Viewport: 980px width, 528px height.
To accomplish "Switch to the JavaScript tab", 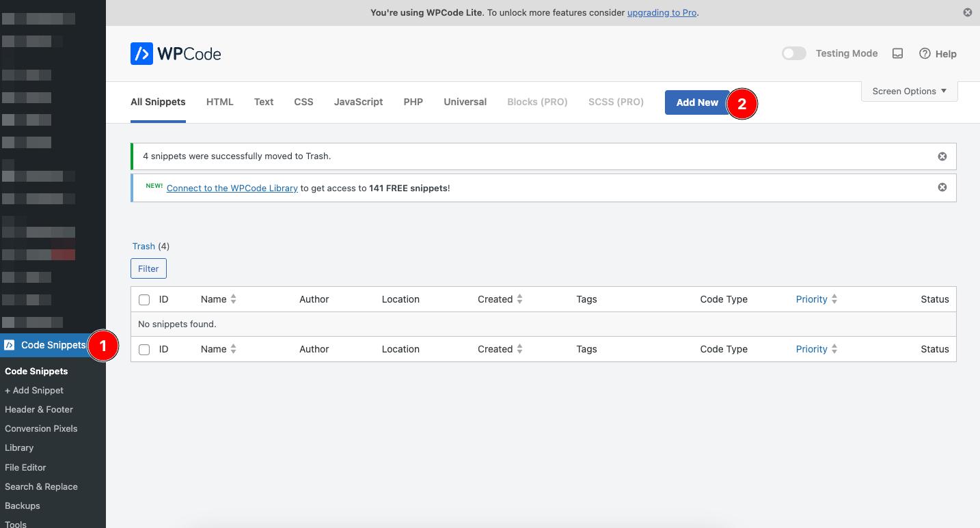I will point(358,102).
